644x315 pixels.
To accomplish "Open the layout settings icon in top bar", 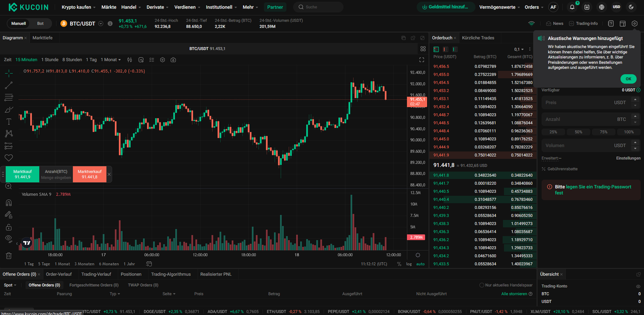I will tap(622, 24).
